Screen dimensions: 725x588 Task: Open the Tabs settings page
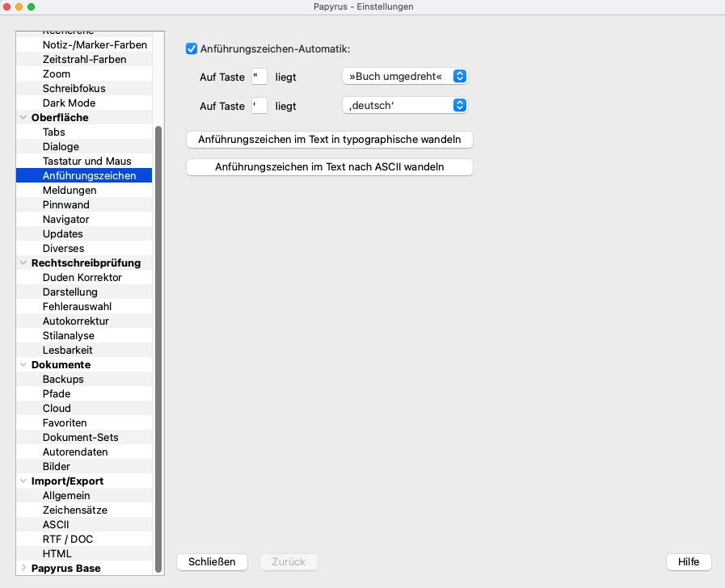[84, 132]
